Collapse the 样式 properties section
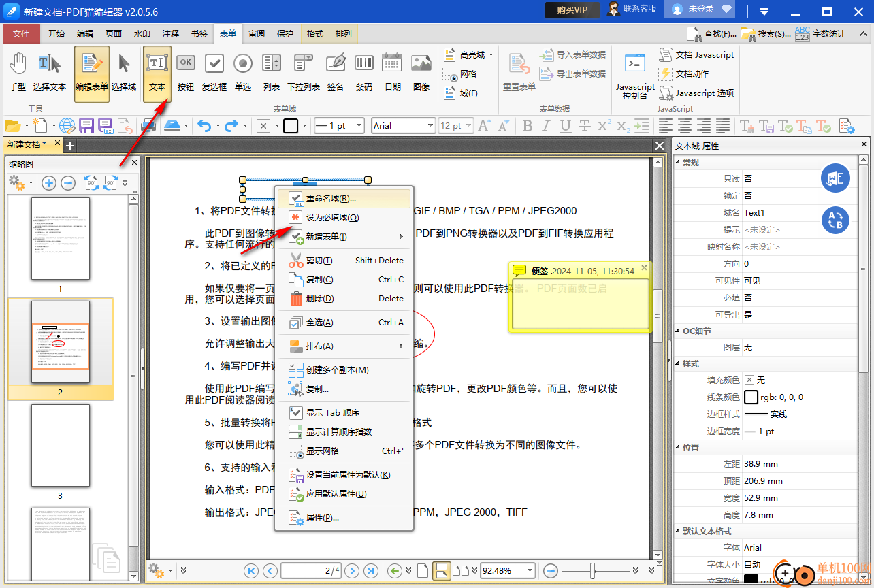This screenshot has width=874, height=588. [678, 364]
